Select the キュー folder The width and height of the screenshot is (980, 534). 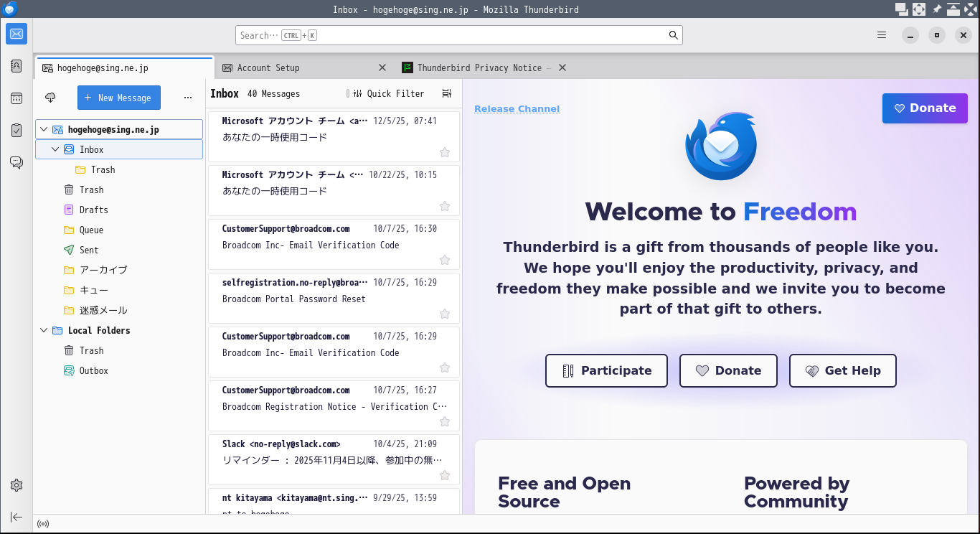tap(119, 290)
